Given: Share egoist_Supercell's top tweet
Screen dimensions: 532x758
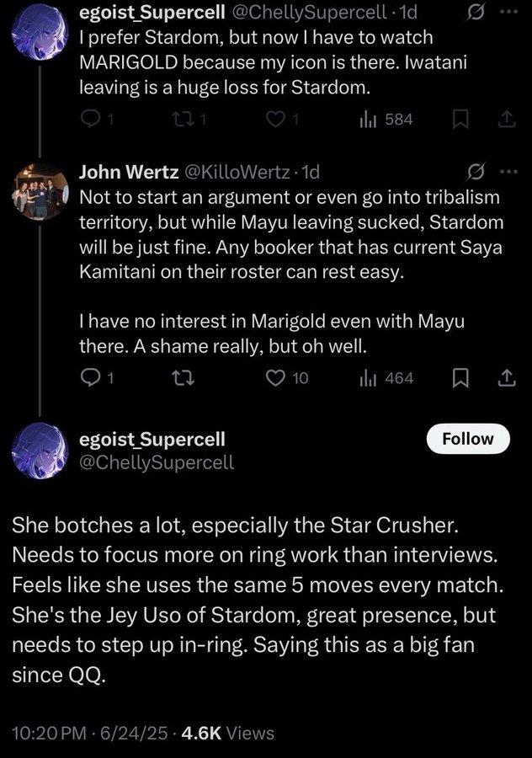Looking at the screenshot, I should (x=506, y=120).
